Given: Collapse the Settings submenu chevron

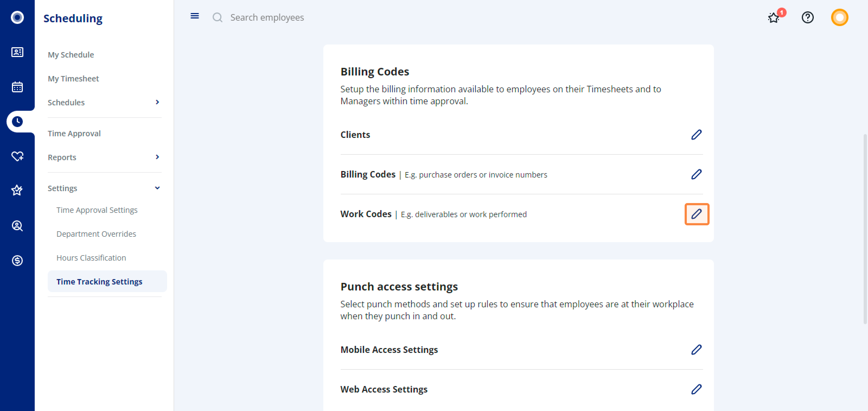Looking at the screenshot, I should [x=157, y=188].
